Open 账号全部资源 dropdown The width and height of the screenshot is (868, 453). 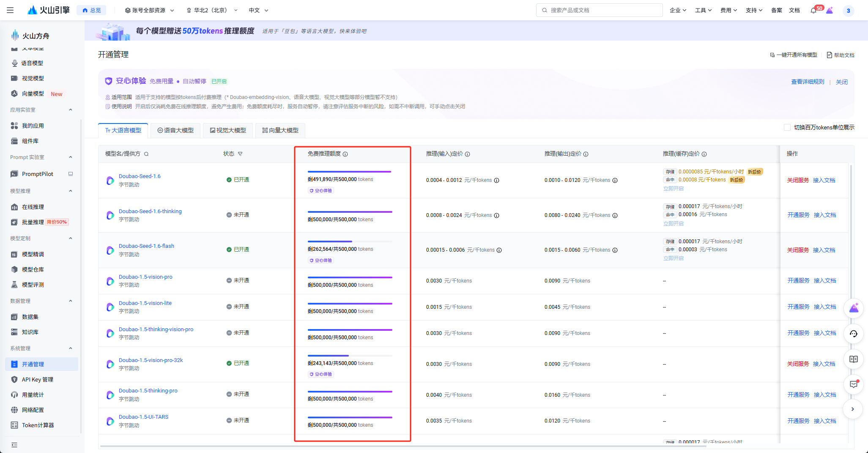149,10
